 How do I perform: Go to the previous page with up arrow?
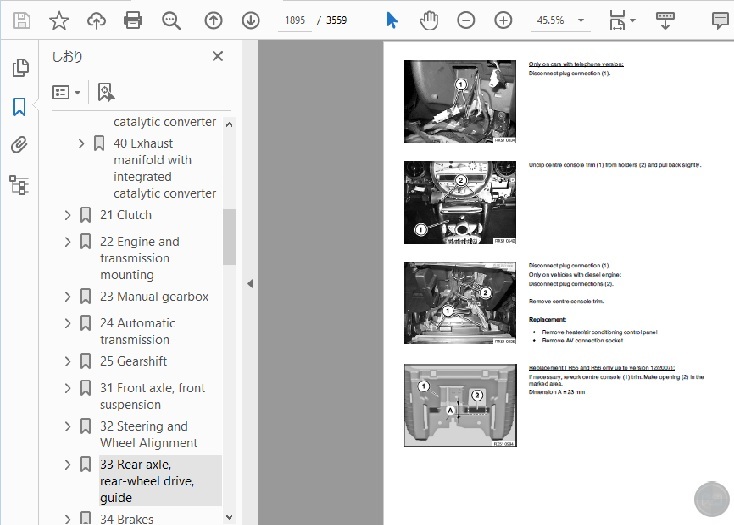pyautogui.click(x=213, y=21)
